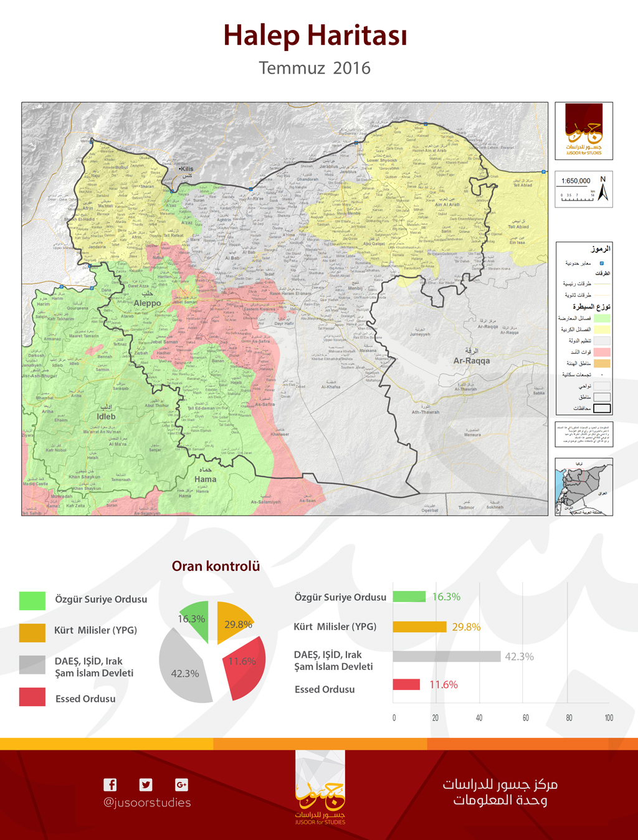This screenshot has width=638, height=840.
Task: Click the Aleppo city label on map
Action: pos(147,303)
